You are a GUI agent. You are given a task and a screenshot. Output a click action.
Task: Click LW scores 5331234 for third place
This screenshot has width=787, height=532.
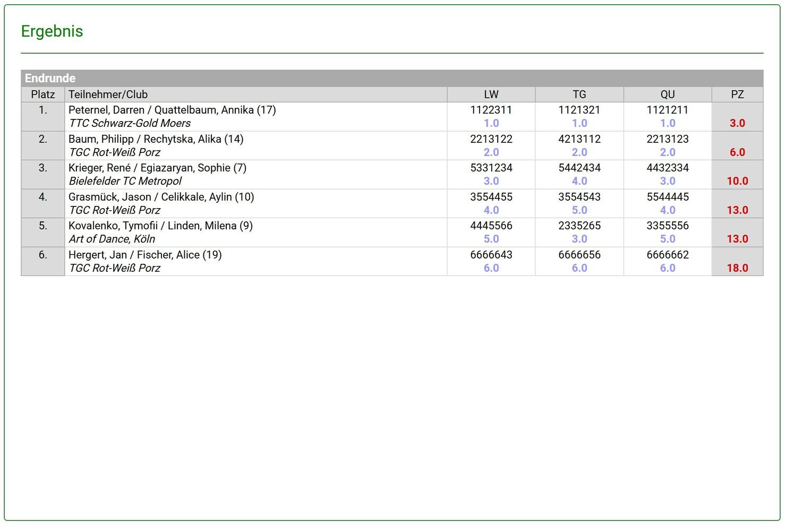(x=491, y=168)
